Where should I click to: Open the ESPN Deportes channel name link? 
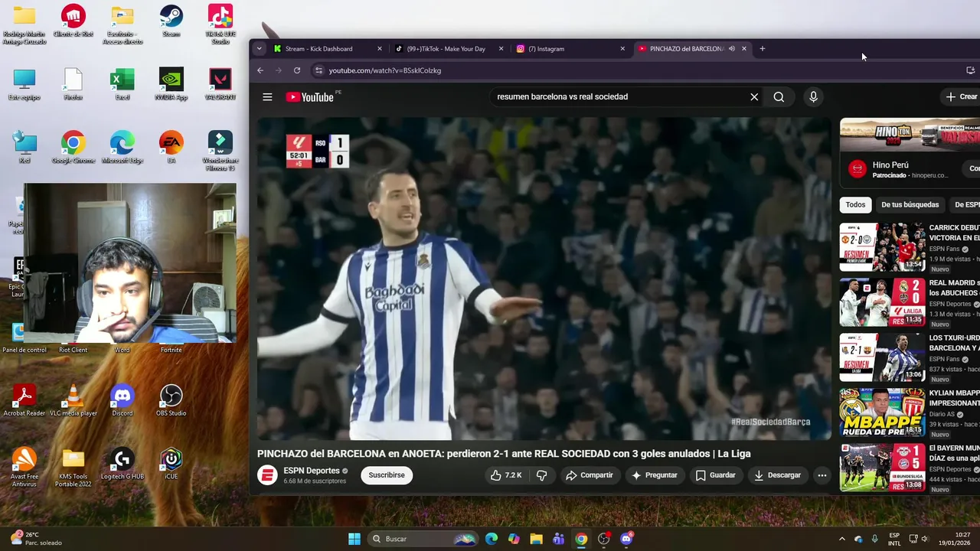(312, 471)
